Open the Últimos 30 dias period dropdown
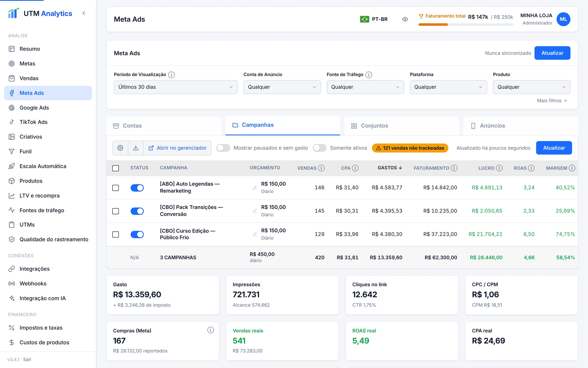 pos(176,87)
